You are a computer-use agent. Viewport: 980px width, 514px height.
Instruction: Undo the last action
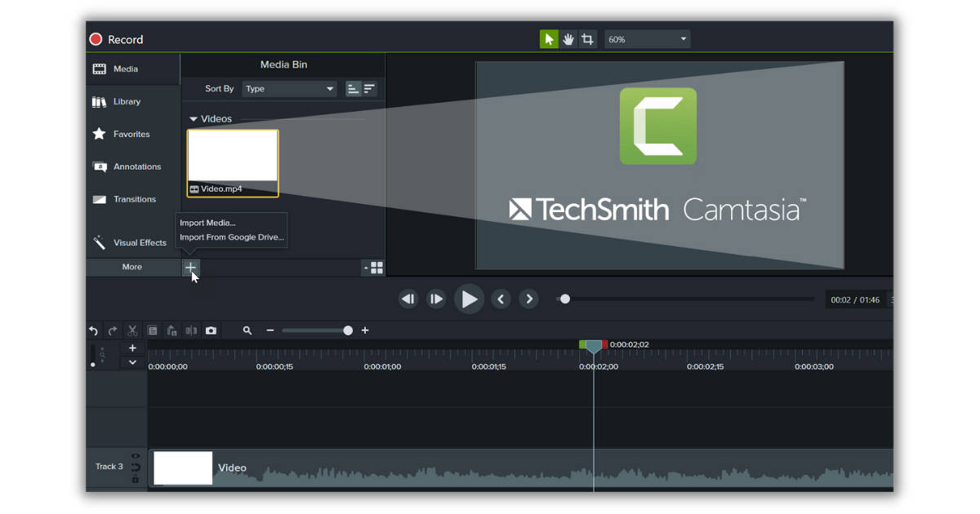93,330
